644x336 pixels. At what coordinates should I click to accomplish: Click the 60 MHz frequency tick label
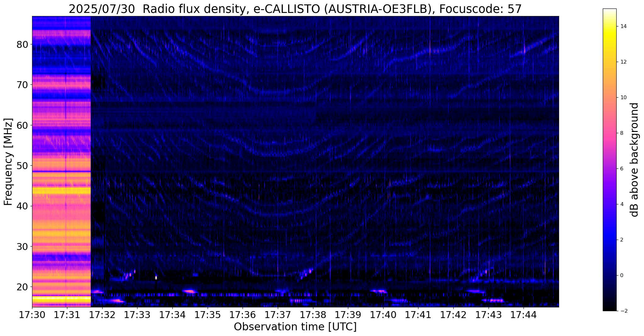pos(22,125)
